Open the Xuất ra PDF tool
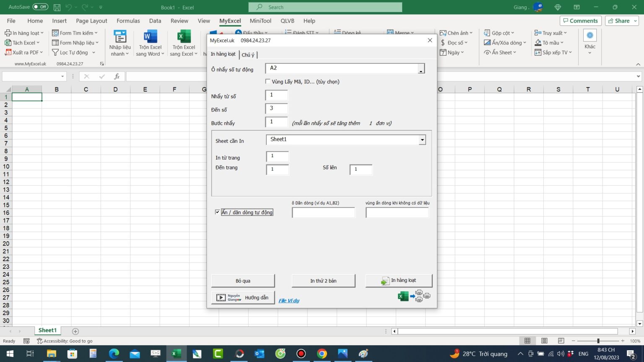Viewport: 644px width, 362px height. 24,52
